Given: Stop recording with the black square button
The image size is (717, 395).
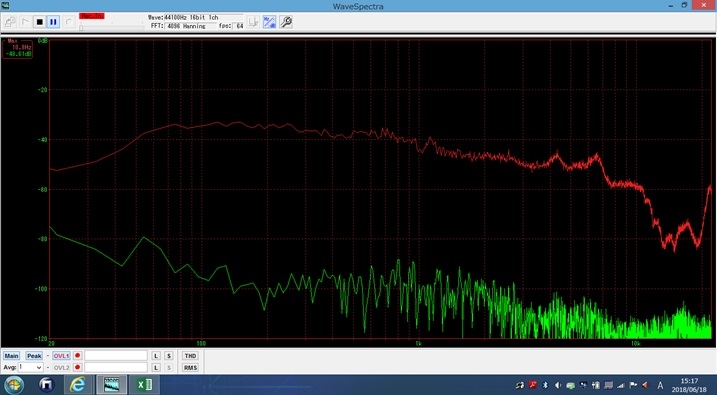Looking at the screenshot, I should tap(39, 21).
